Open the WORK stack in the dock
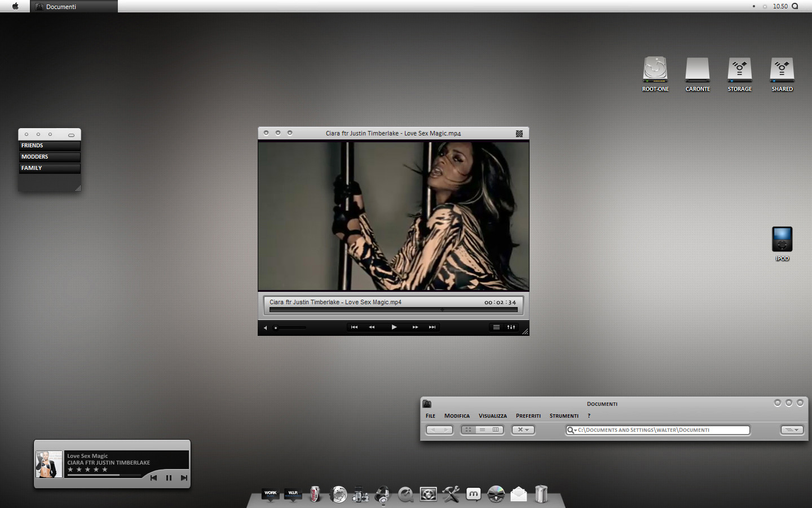812x508 pixels. (271, 494)
